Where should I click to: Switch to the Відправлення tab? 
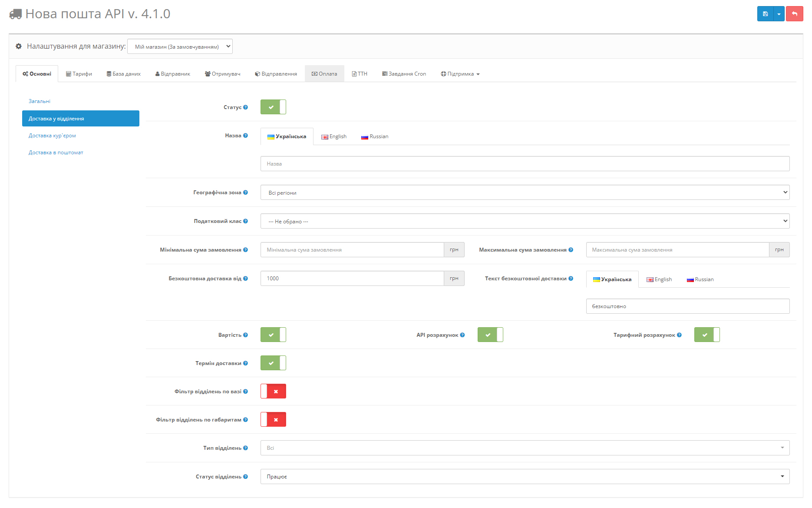(x=276, y=74)
